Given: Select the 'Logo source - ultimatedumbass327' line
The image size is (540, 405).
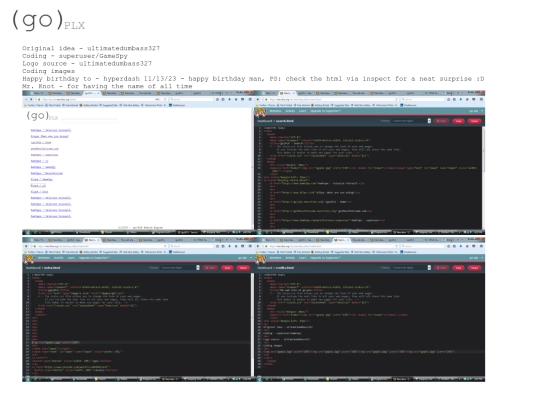Looking at the screenshot, I should (87, 63).
